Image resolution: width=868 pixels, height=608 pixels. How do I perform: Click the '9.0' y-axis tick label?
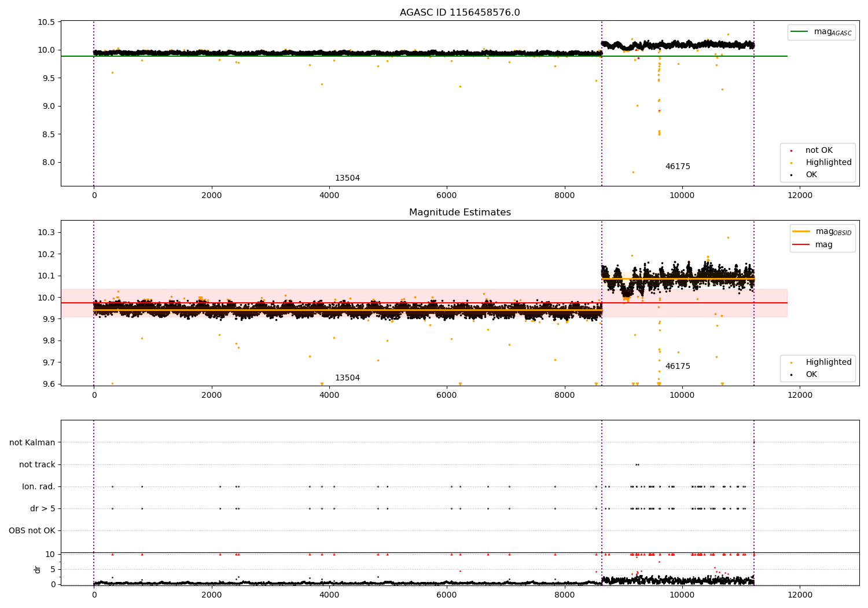(x=48, y=106)
